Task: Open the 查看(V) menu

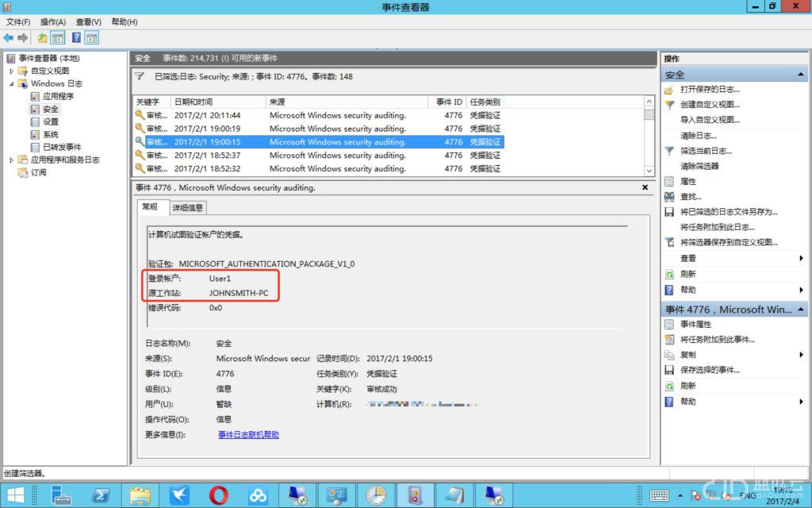Action: click(x=89, y=21)
